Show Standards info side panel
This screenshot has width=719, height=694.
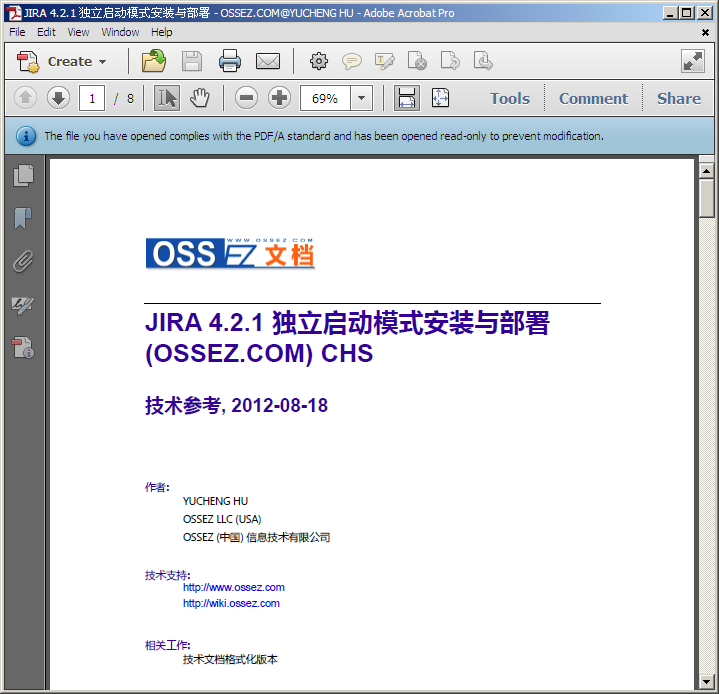(x=23, y=348)
